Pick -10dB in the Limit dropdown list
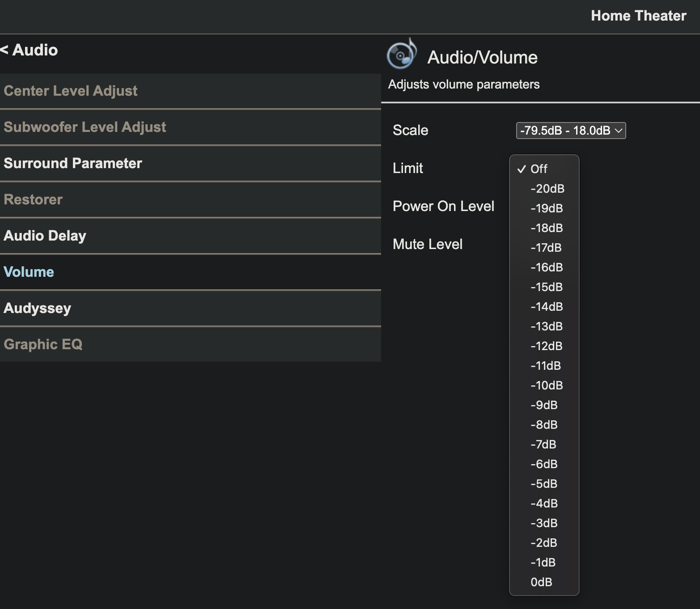Viewport: 700px width, 609px height. tap(546, 385)
